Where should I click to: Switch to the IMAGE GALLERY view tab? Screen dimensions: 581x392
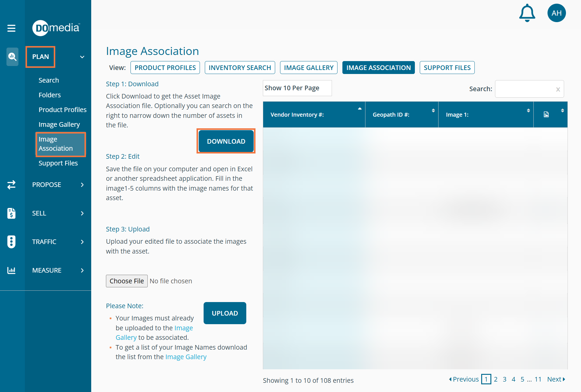coord(309,68)
